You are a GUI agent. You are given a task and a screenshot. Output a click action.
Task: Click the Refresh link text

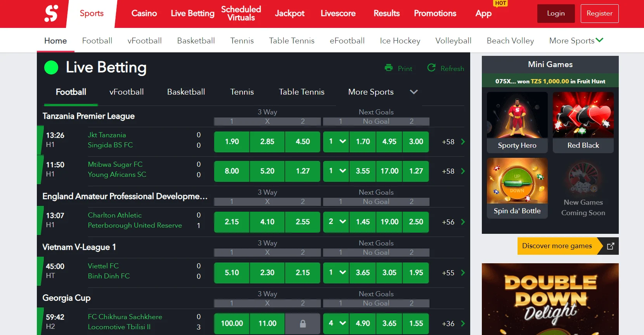[452, 69]
